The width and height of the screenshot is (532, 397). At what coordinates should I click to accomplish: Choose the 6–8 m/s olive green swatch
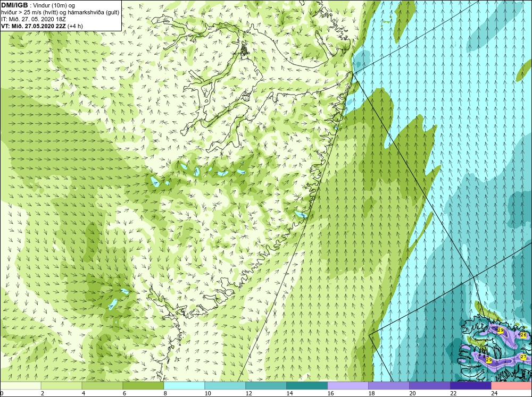[x=143, y=385]
